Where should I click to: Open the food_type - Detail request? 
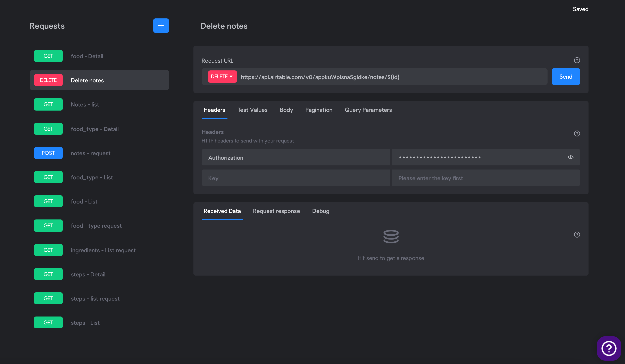(99, 129)
